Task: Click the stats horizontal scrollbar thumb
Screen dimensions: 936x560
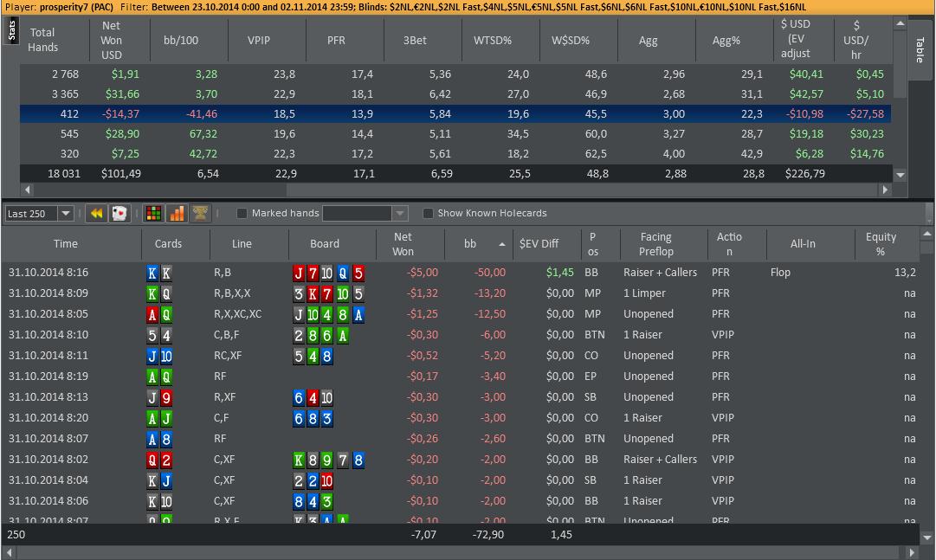Action: click(159, 190)
